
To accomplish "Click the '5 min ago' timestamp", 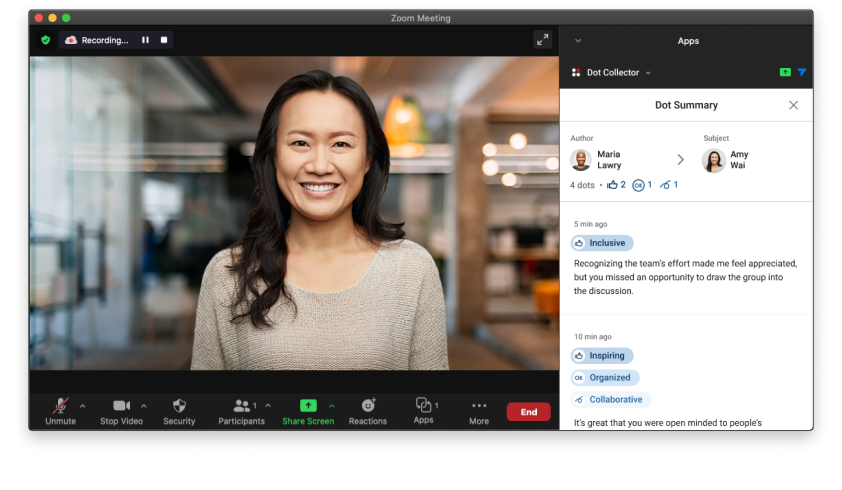I will pos(591,224).
